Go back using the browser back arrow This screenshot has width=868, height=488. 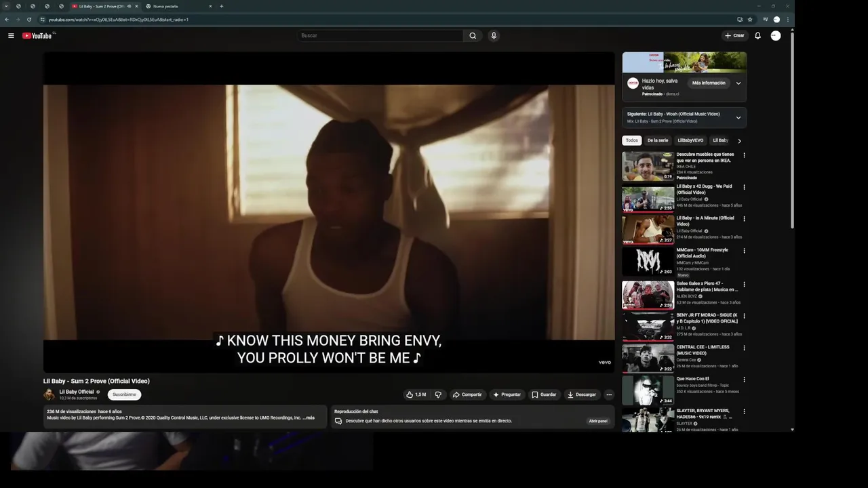[x=7, y=20]
